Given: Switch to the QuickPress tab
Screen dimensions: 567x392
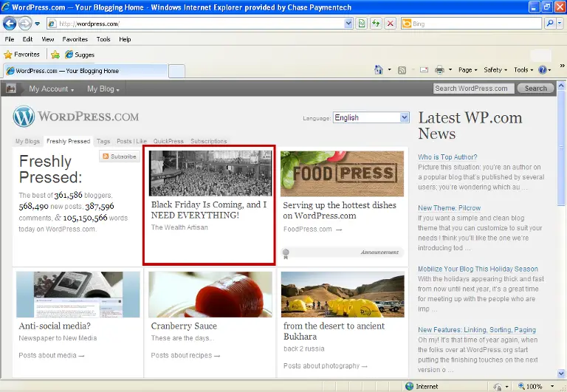Looking at the screenshot, I should tap(168, 141).
